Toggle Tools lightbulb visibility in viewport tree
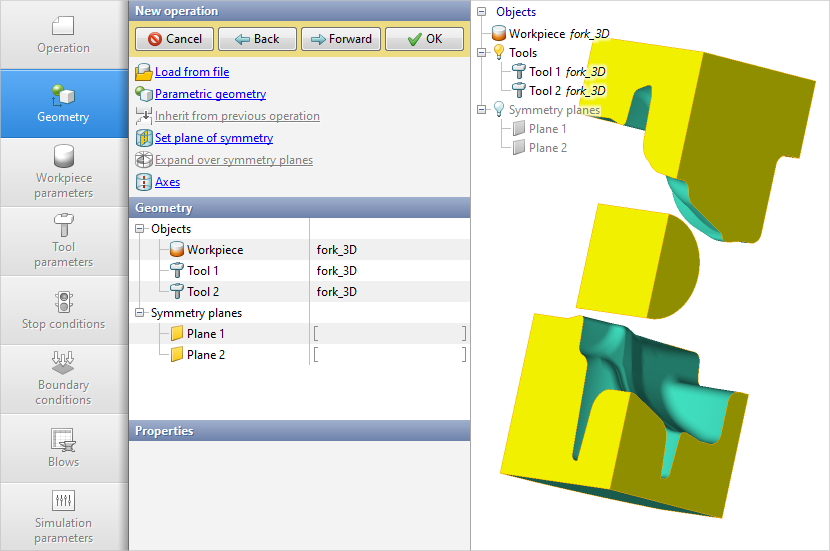Viewport: 830px width, 551px height. [x=498, y=53]
